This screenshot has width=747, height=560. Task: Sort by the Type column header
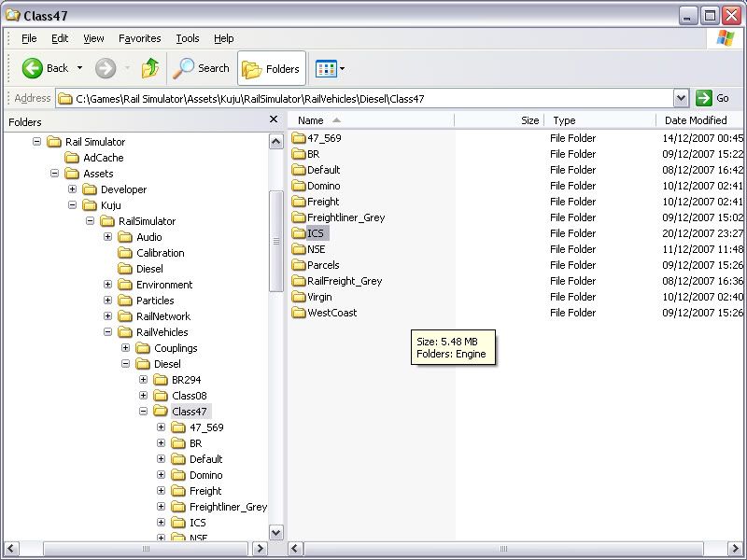point(600,120)
